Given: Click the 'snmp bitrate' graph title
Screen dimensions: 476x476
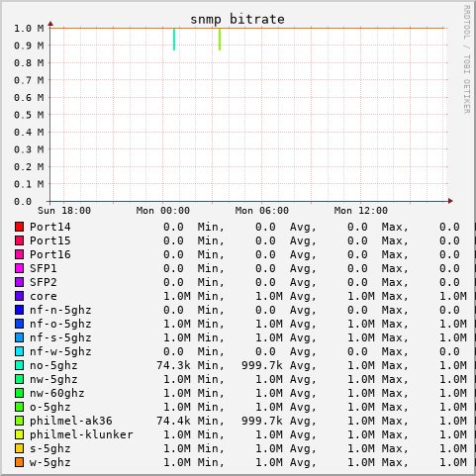Looking at the screenshot, I should coord(238,19).
